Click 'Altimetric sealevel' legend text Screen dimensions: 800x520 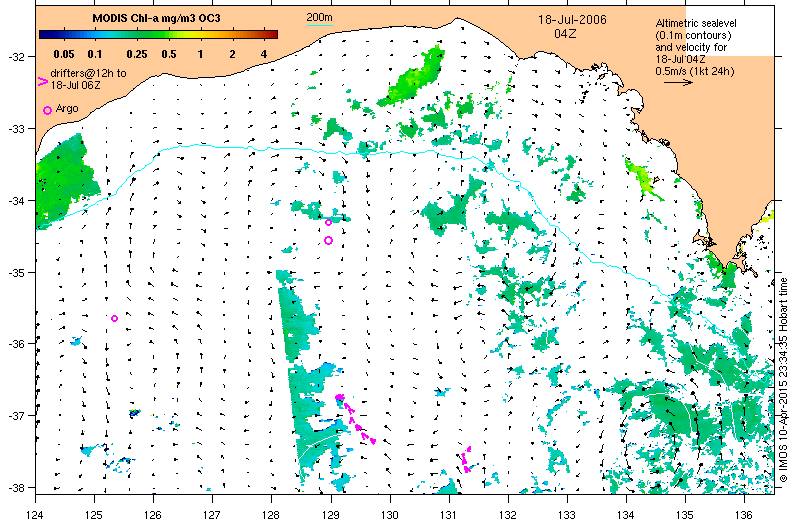(x=696, y=23)
